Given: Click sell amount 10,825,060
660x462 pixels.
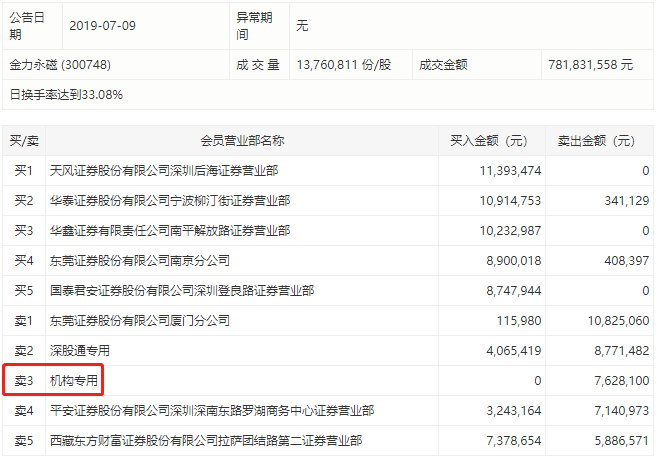Looking at the screenshot, I should [619, 321].
